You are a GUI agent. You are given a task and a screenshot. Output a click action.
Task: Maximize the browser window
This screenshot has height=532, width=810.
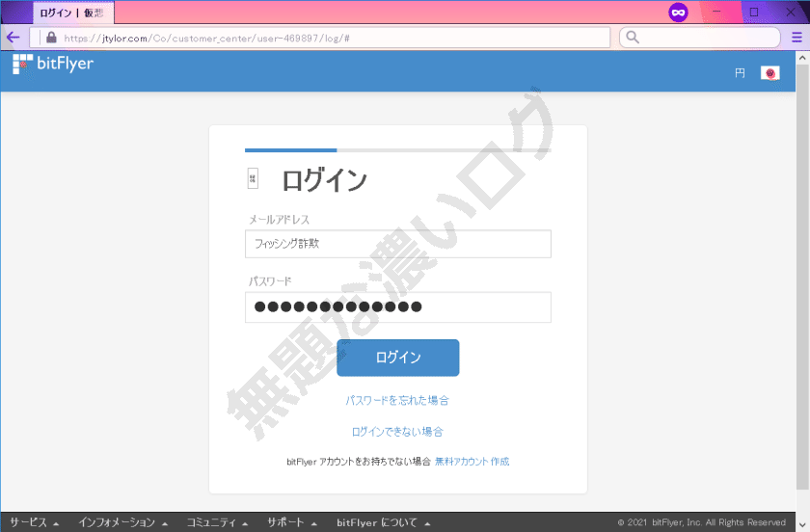click(x=754, y=12)
